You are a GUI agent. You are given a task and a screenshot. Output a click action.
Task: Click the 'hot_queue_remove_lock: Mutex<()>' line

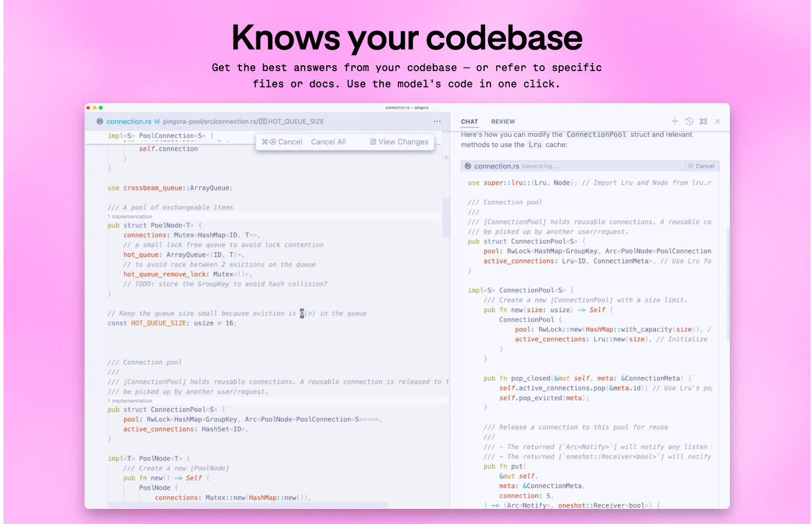click(187, 274)
